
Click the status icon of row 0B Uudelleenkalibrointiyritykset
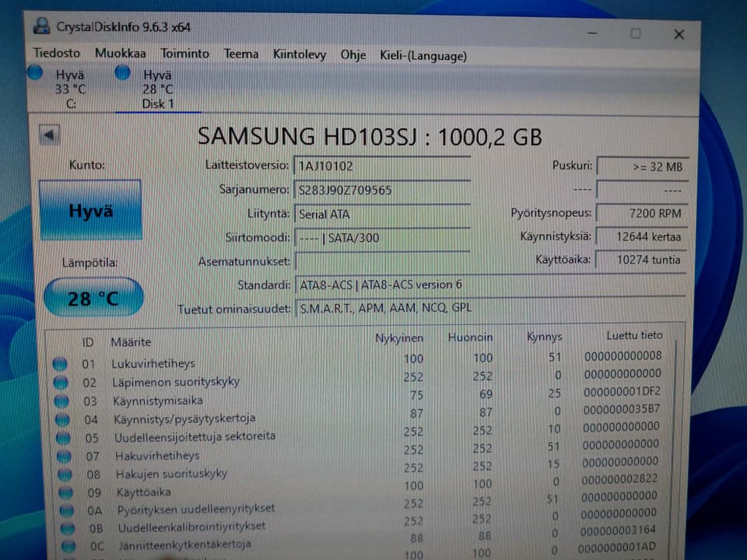68,528
